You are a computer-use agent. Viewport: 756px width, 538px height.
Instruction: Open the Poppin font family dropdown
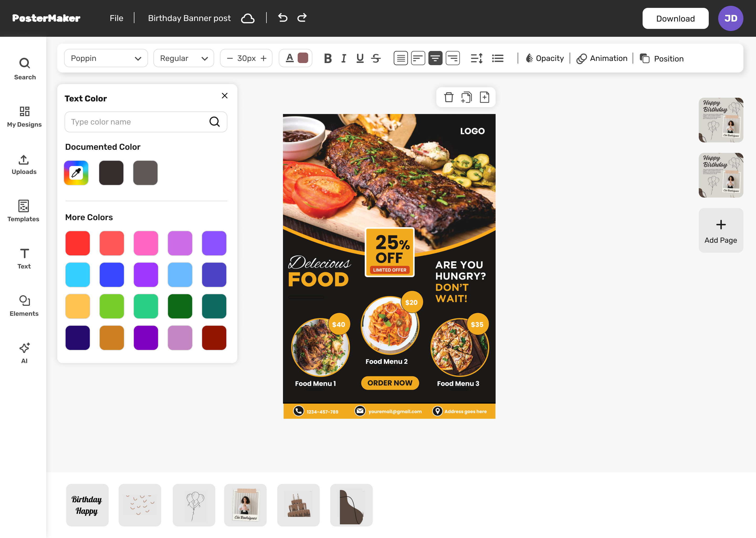pyautogui.click(x=106, y=58)
